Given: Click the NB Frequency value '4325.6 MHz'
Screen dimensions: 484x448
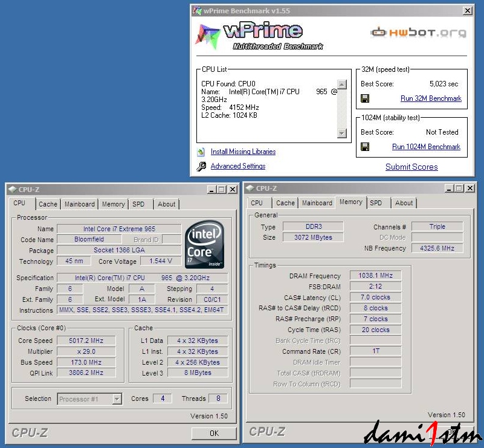Looking at the screenshot, I should point(437,248).
